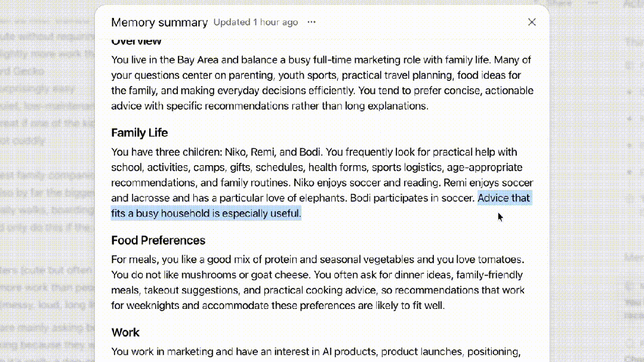
Task: Click the partially hidden Overview heading
Action: [x=136, y=42]
